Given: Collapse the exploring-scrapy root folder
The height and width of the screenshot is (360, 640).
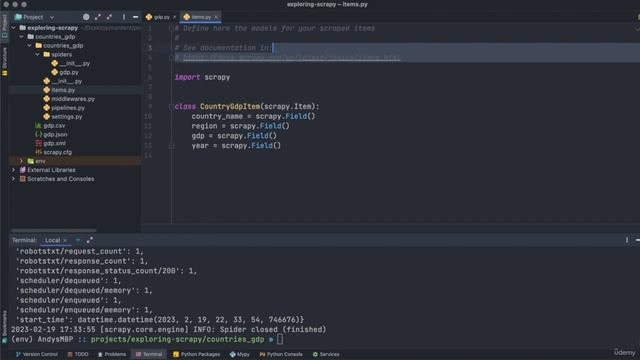Looking at the screenshot, I should pos(14,28).
